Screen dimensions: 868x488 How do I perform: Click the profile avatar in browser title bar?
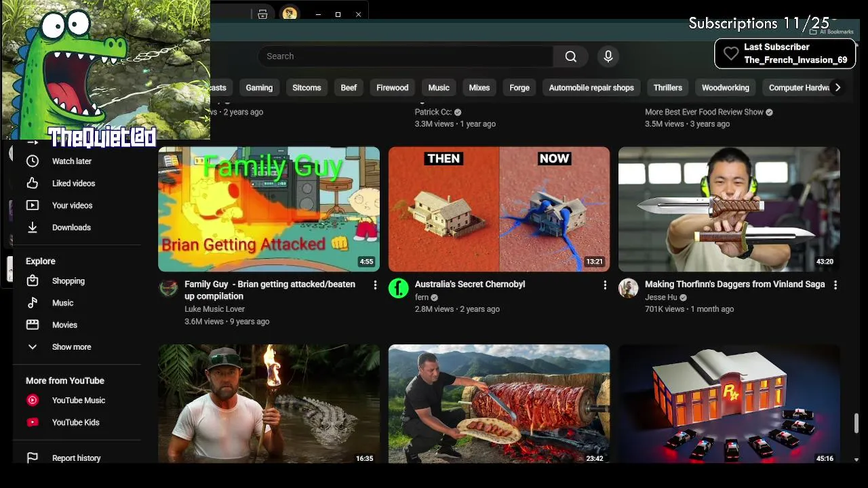[290, 14]
